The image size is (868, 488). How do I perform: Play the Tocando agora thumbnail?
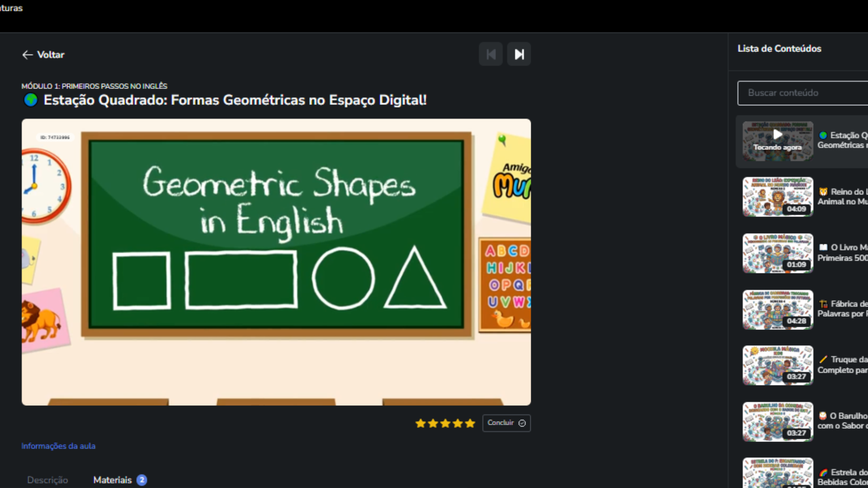coord(778,141)
